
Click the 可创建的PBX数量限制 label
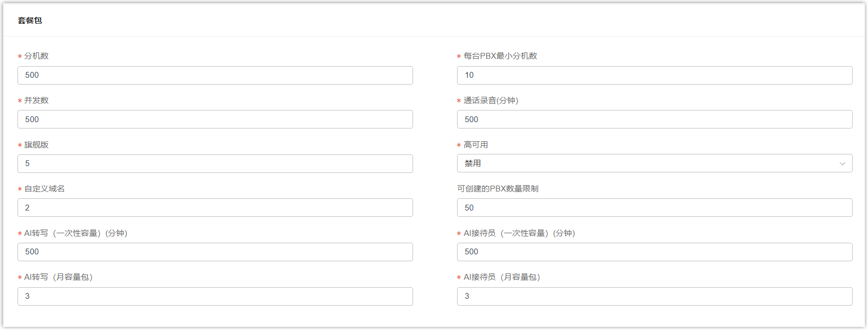point(498,189)
